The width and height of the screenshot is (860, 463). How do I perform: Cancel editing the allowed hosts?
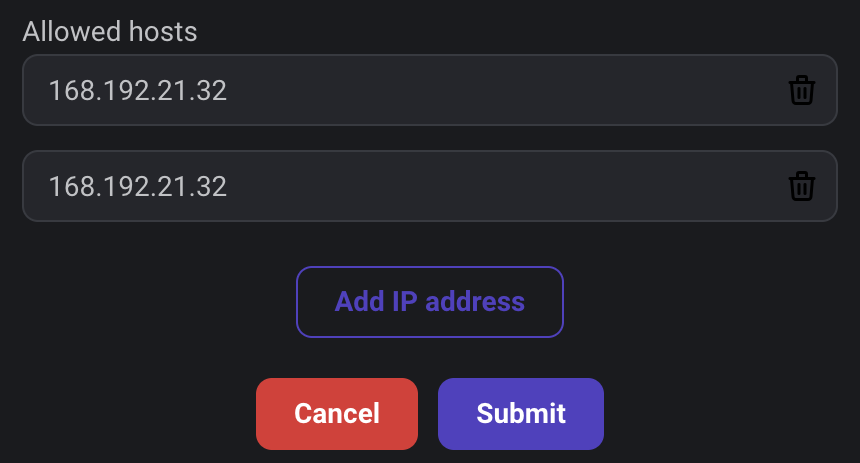click(x=337, y=414)
